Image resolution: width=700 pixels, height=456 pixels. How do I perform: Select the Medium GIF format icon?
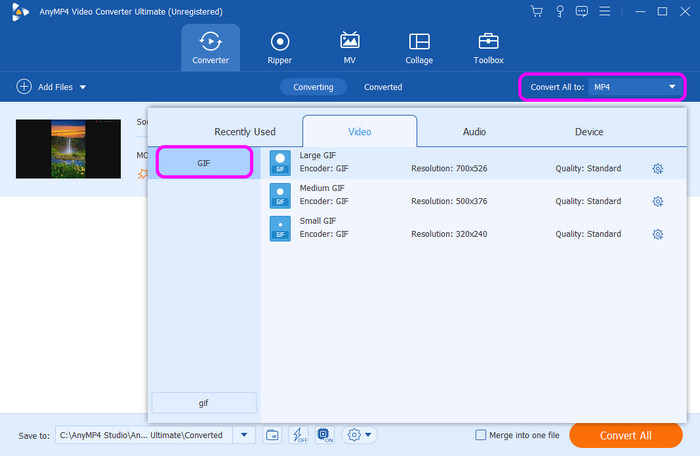click(280, 196)
